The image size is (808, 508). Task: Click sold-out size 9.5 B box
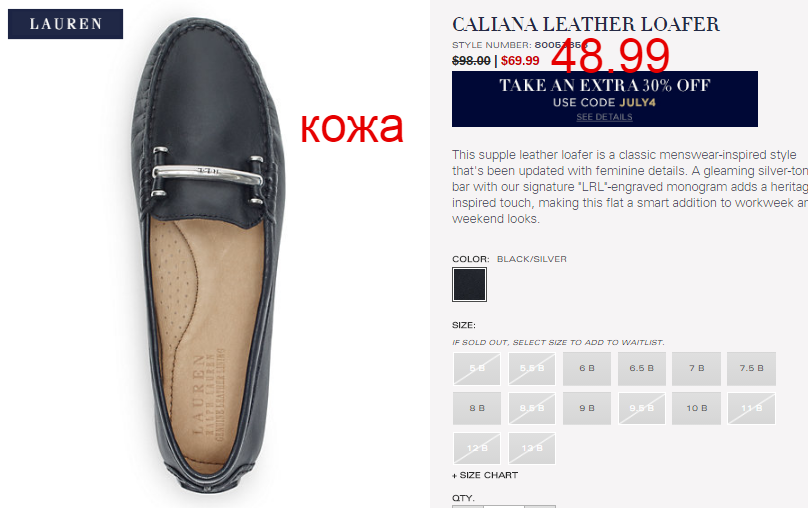pos(642,408)
